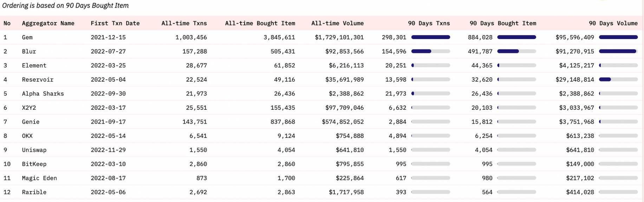
Task: Open the Gem aggregator row name
Action: click(27, 37)
